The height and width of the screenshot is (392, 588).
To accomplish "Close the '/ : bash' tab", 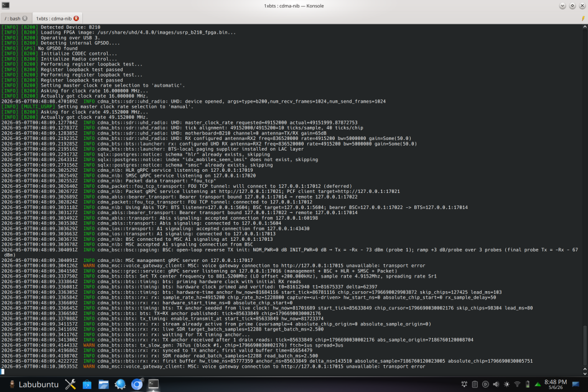I will tap(25, 19).
